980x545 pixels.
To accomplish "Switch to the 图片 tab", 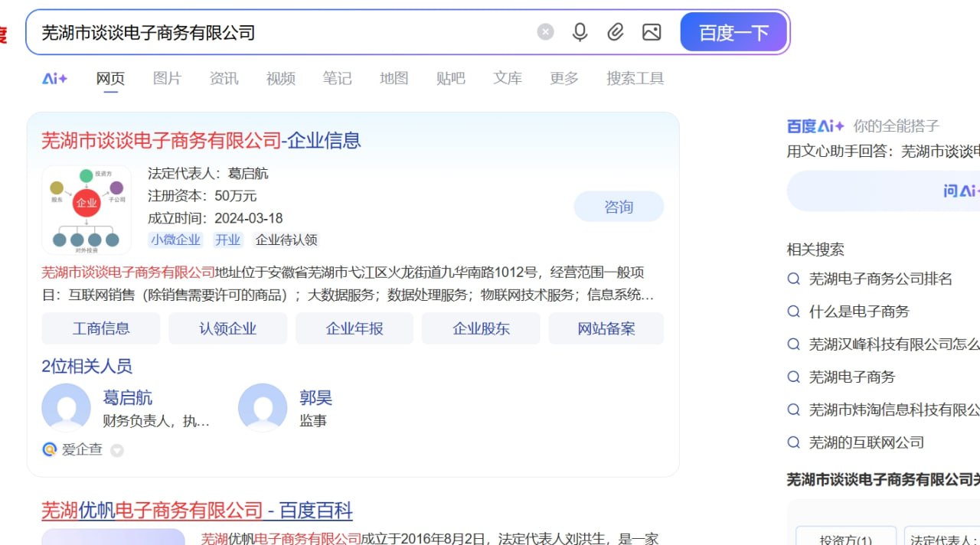I will (x=166, y=78).
